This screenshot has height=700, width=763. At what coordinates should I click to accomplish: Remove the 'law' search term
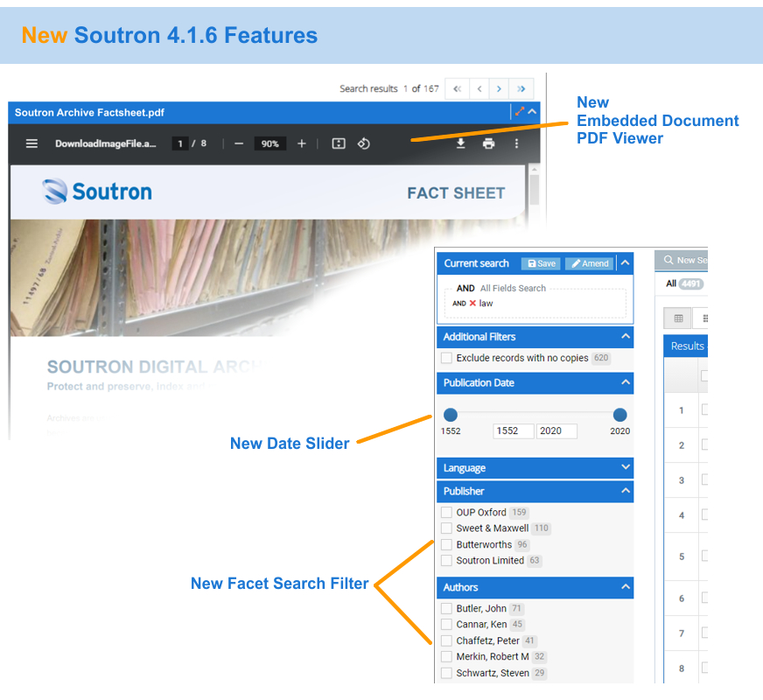(472, 303)
